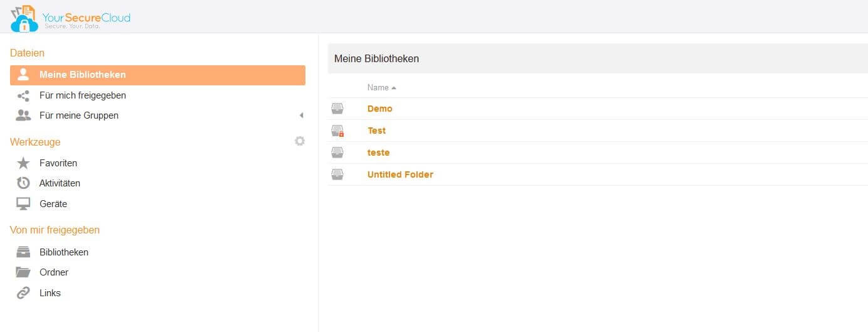This screenshot has width=868, height=332.
Task: Click the YourSecureCloud logo
Action: click(70, 18)
